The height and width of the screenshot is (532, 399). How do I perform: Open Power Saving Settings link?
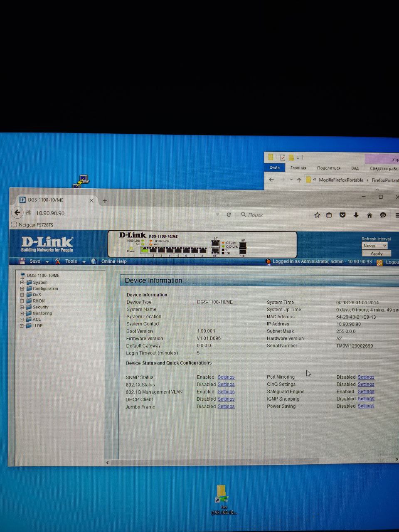click(366, 406)
